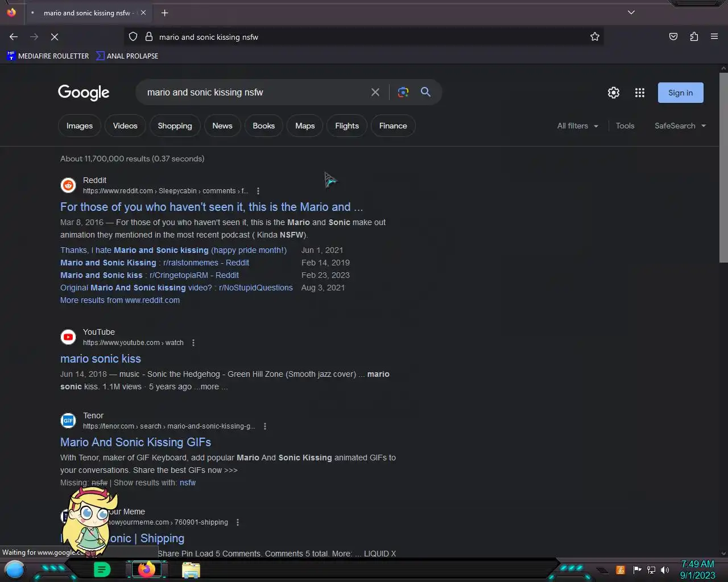Open the 'For those of you who haven't seen it' result

click(212, 207)
